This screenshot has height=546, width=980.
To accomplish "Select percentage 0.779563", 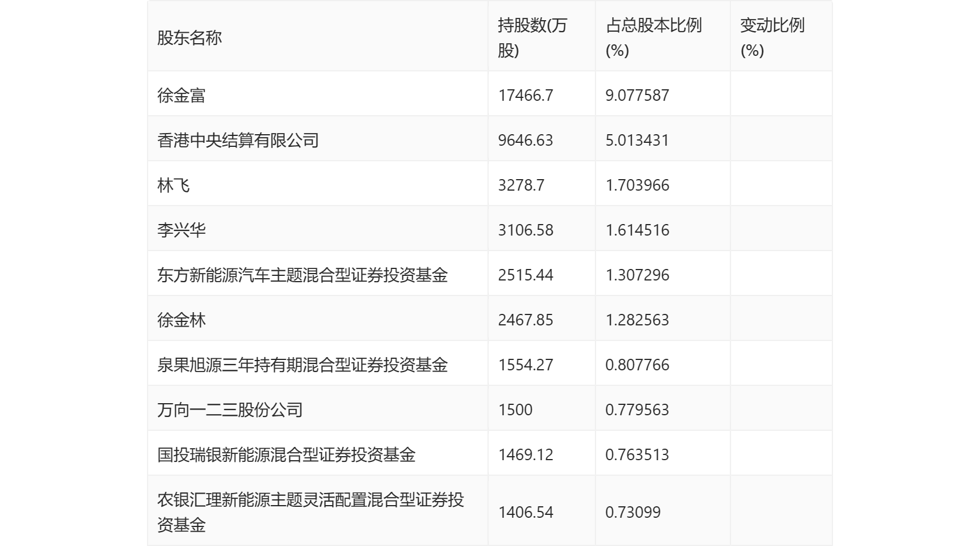I will [638, 409].
